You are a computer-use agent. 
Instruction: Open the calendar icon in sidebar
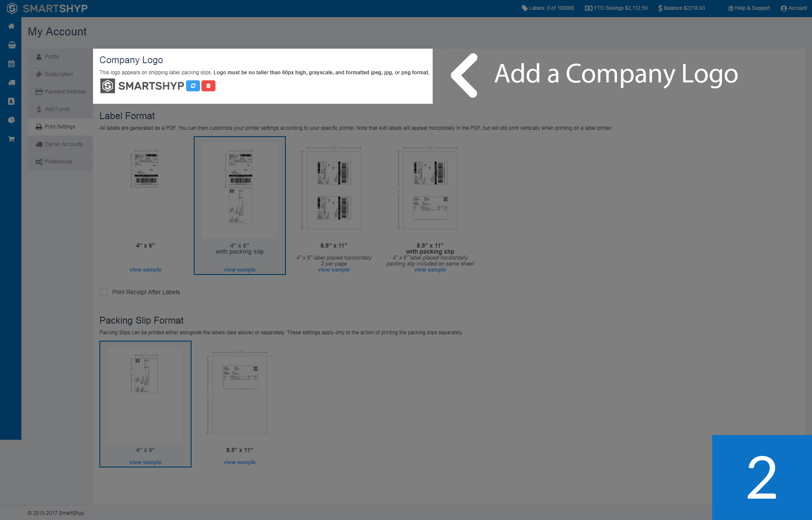12,64
